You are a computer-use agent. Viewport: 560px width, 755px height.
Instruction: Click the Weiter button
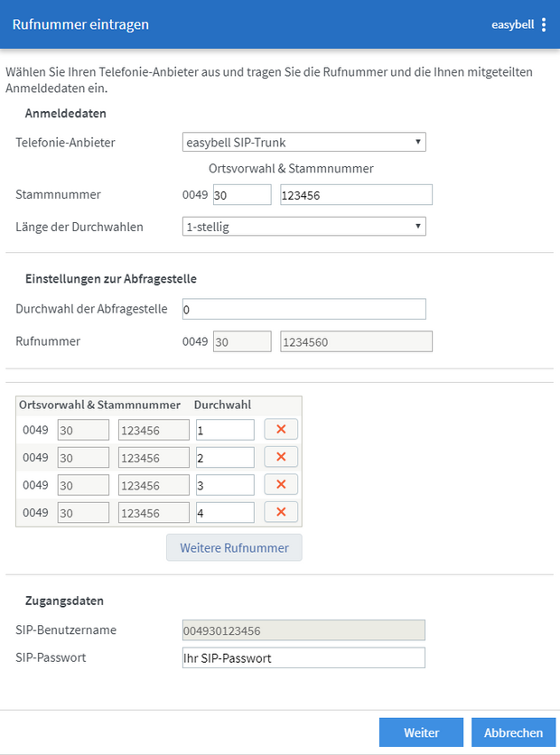[x=421, y=732]
